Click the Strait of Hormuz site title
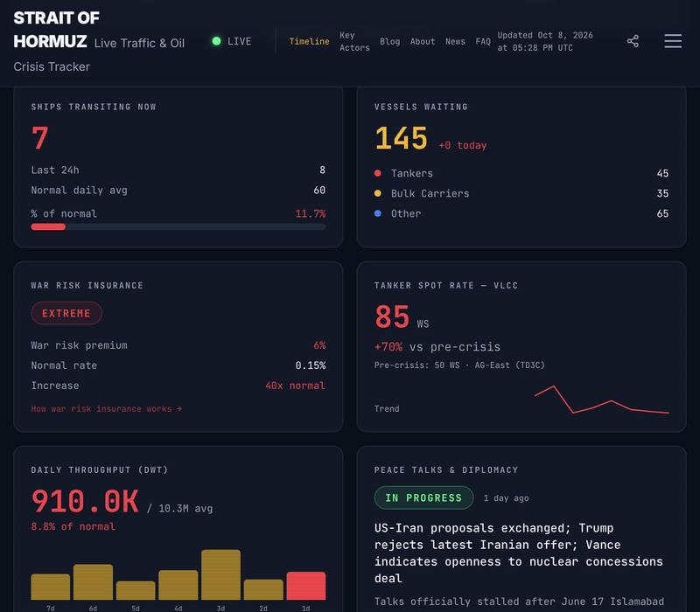The height and width of the screenshot is (612, 700). (56, 30)
